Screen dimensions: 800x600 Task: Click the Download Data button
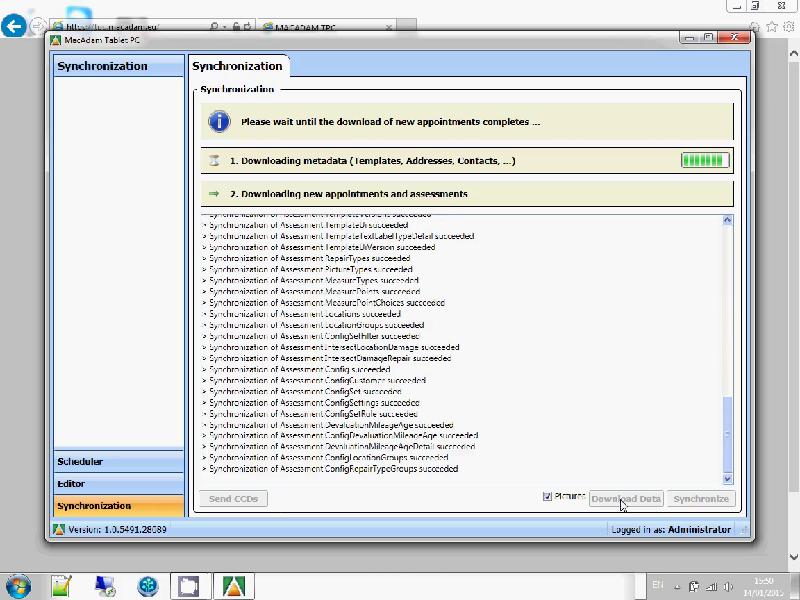(x=626, y=498)
